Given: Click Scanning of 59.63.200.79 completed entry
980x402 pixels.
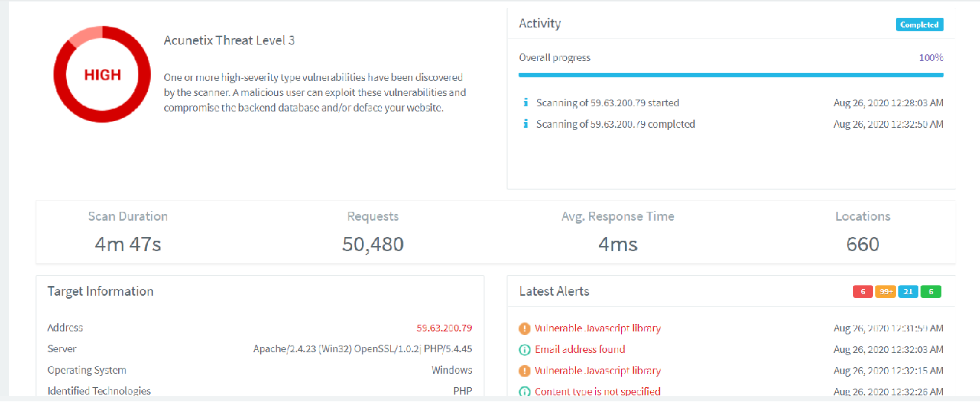Looking at the screenshot, I should (616, 124).
